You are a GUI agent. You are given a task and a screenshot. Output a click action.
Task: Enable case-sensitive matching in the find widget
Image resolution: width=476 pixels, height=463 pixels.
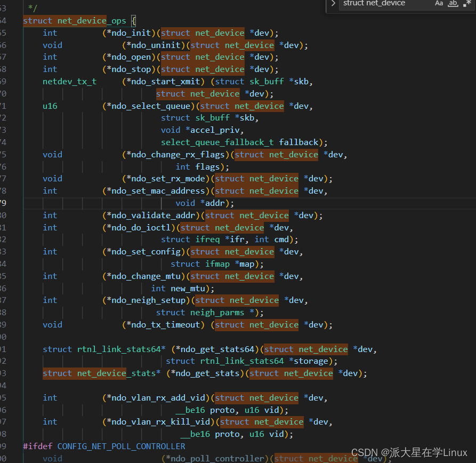439,4
